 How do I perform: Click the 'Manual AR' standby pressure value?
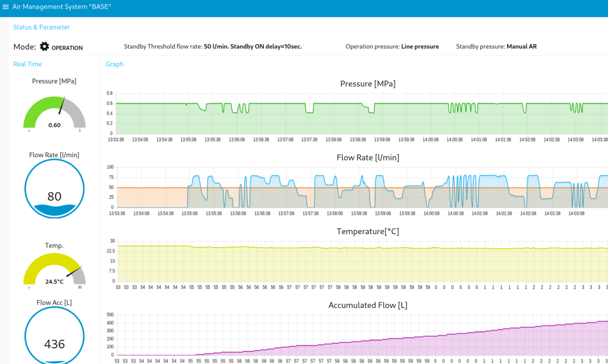point(522,46)
